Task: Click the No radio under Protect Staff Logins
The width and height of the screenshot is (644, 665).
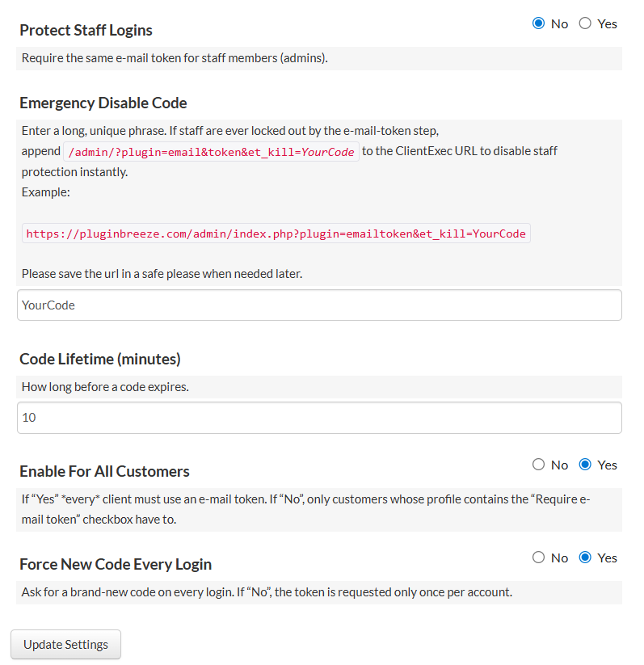Action: click(538, 23)
